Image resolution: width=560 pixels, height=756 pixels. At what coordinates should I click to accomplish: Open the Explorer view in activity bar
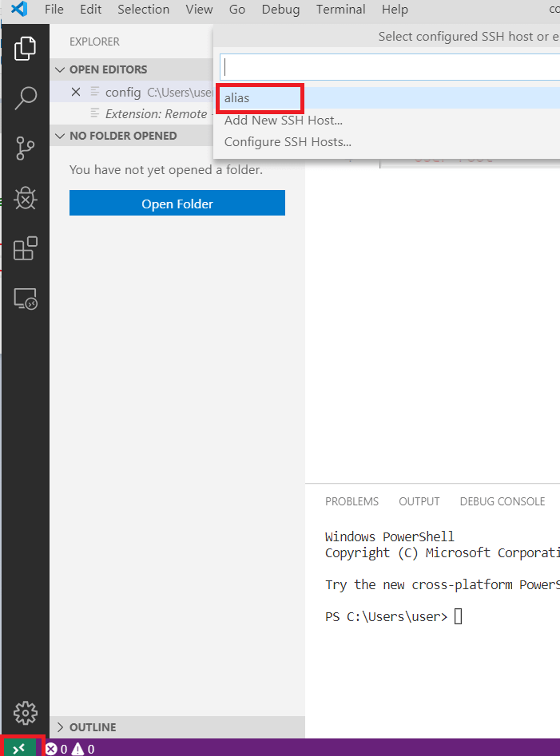coord(25,48)
